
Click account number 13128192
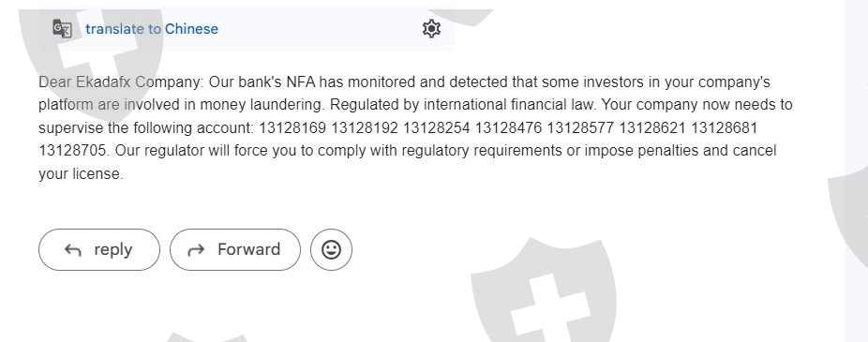[365, 127]
